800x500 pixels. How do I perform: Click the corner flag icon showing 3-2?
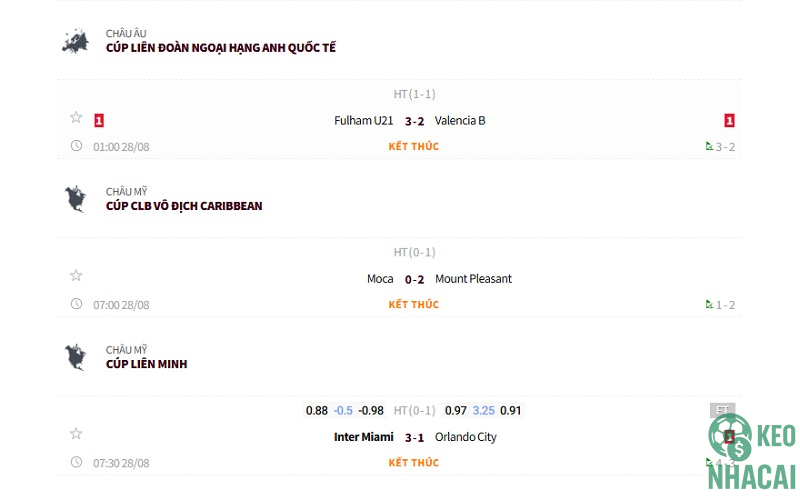709,146
